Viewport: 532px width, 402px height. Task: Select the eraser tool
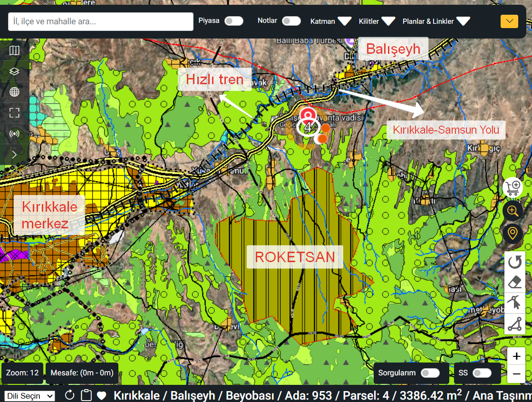coord(515,282)
